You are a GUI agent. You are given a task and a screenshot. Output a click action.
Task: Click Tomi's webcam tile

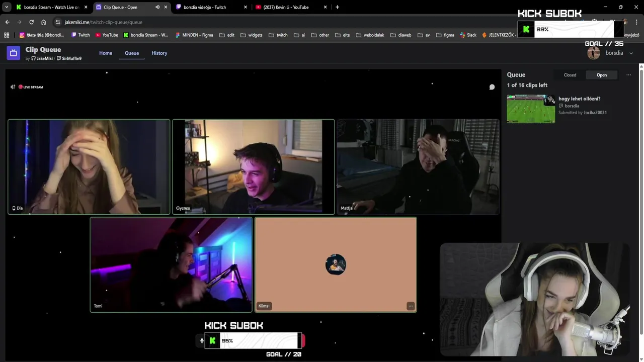[171, 264]
